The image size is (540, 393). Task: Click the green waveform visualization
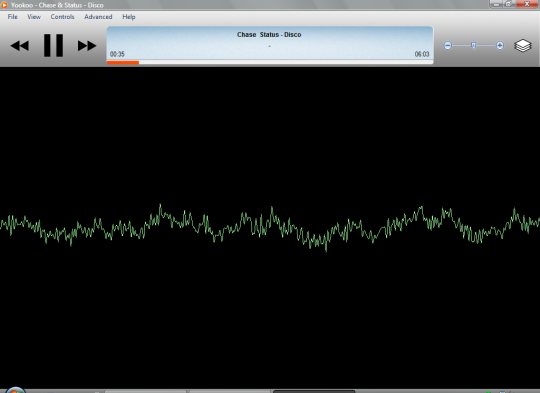270,227
